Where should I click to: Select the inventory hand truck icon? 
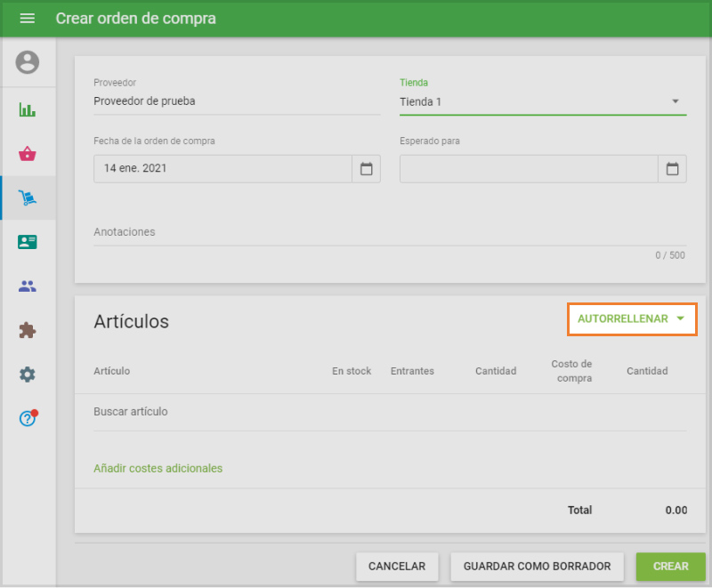tap(28, 198)
